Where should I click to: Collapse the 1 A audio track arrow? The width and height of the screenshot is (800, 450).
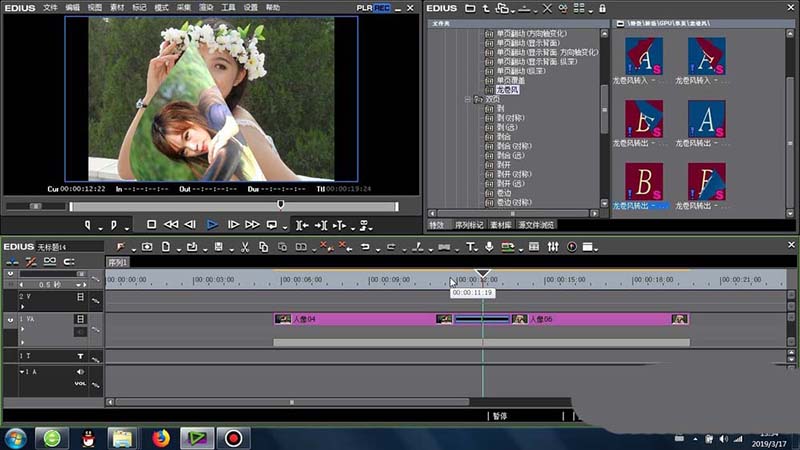(22, 372)
